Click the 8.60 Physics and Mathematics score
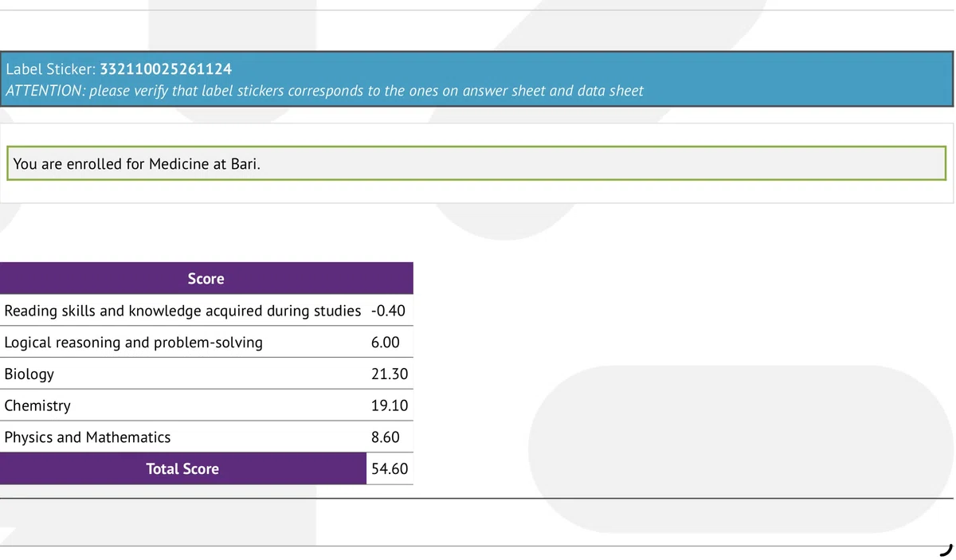 coord(386,437)
